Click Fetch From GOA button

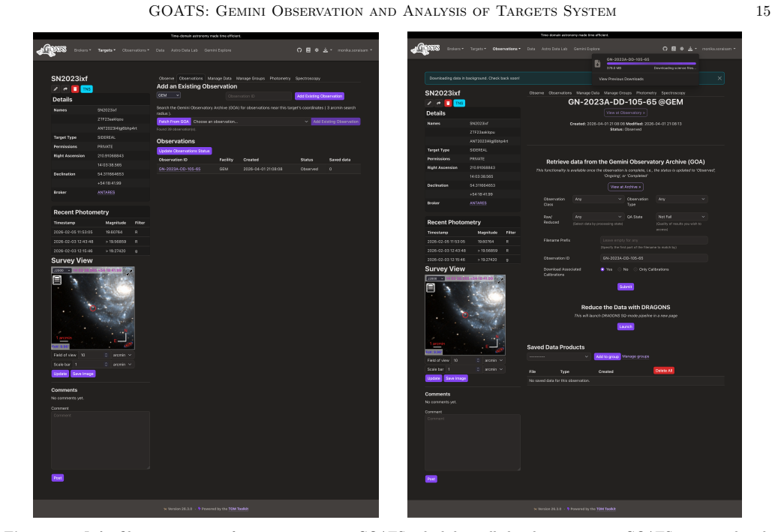[x=173, y=122]
